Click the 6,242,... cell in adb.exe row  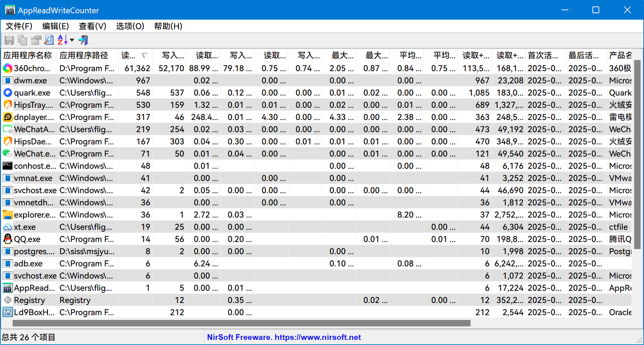[509, 264]
